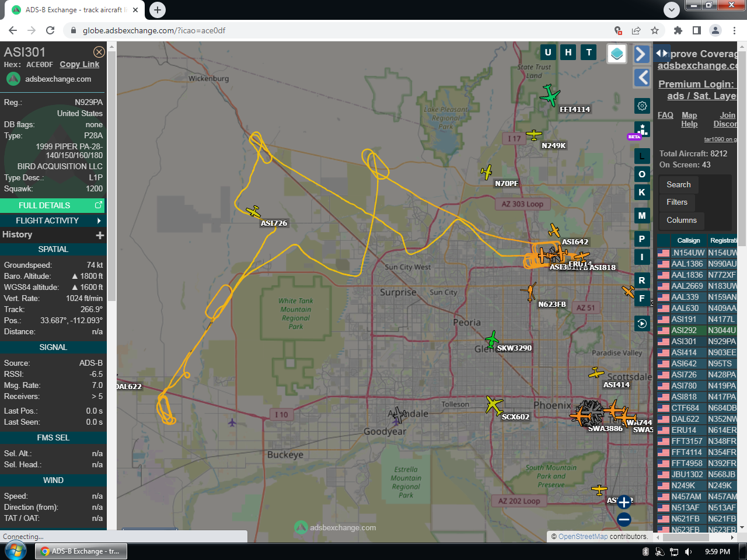
Task: Open the replay playback icon
Action: tap(642, 323)
